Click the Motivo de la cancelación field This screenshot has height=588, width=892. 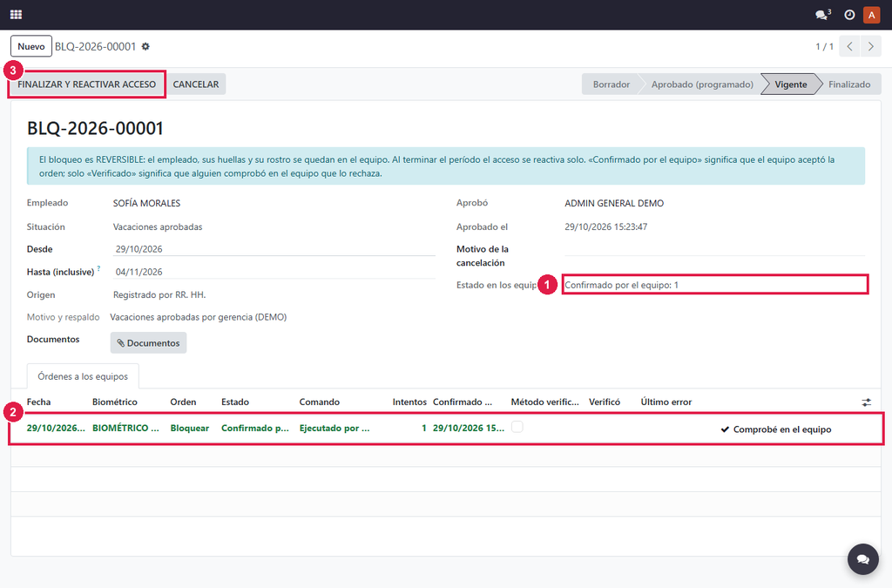714,249
